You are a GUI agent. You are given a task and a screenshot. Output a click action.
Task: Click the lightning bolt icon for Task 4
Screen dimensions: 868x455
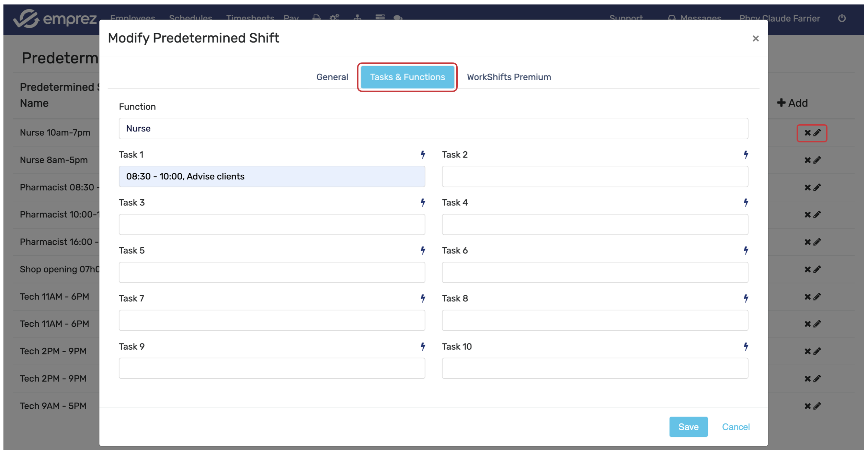coord(746,202)
